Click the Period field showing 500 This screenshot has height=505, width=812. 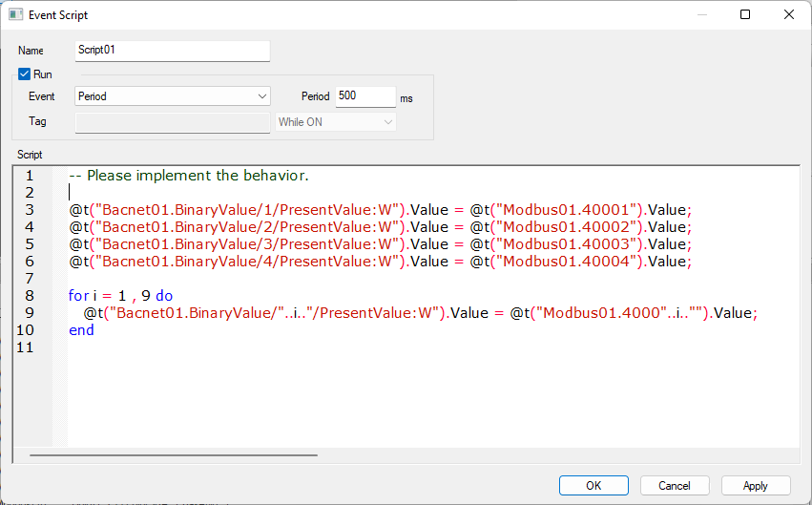click(x=364, y=96)
